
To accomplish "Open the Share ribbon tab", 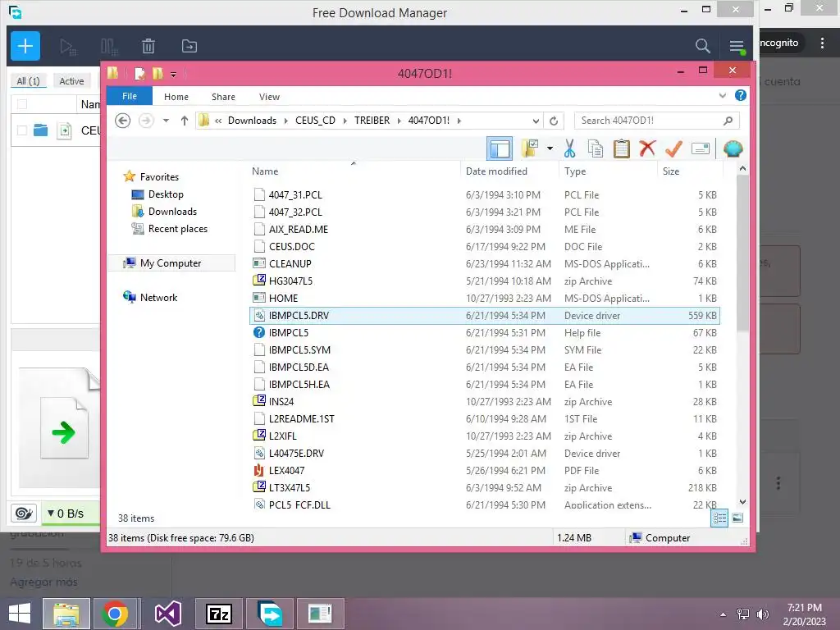I will point(223,97).
